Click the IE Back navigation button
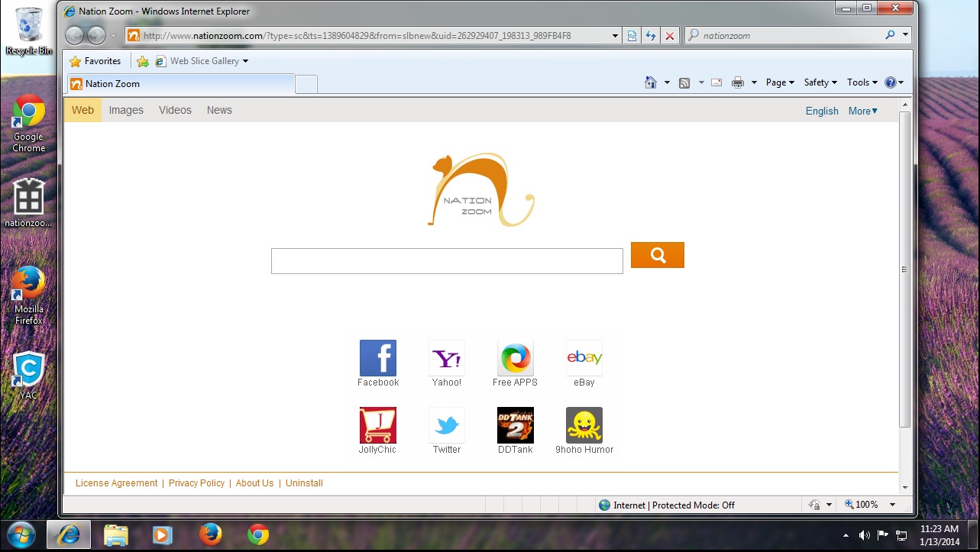Screen dimensions: 980x552 (75, 35)
